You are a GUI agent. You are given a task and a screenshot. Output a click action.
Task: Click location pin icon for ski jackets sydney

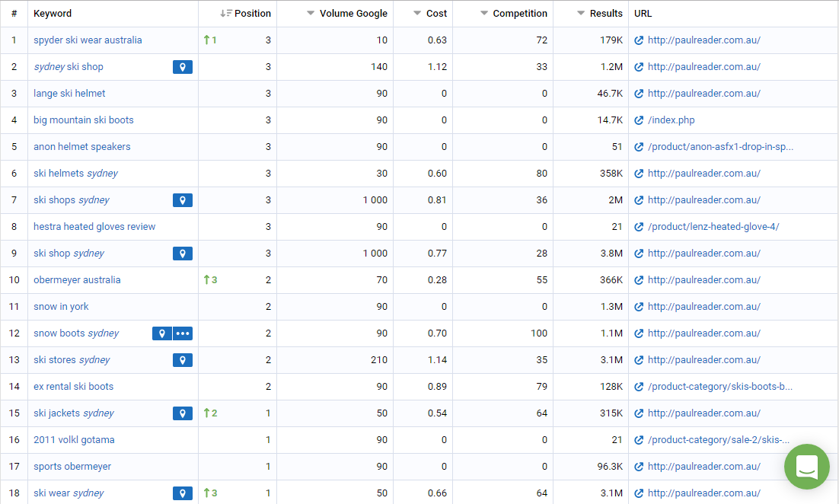click(x=183, y=413)
